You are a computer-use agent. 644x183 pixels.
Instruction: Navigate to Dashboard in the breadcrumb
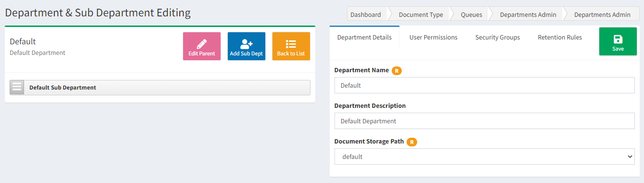[x=366, y=14]
